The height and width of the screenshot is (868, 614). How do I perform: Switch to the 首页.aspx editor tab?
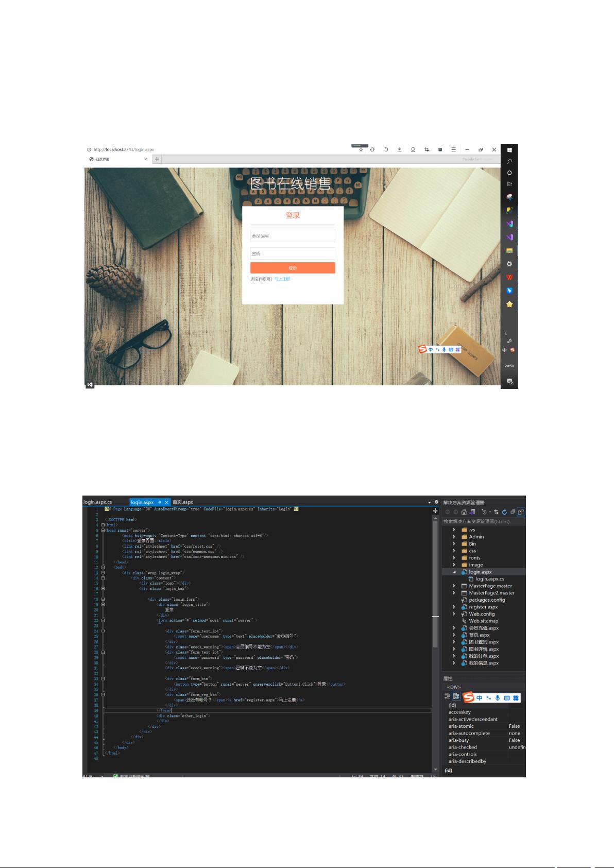click(x=183, y=502)
